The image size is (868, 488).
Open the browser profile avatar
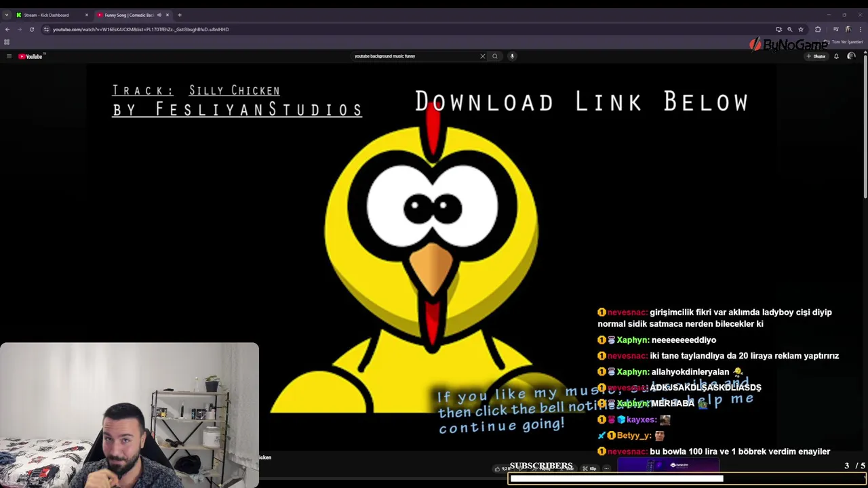pyautogui.click(x=848, y=29)
